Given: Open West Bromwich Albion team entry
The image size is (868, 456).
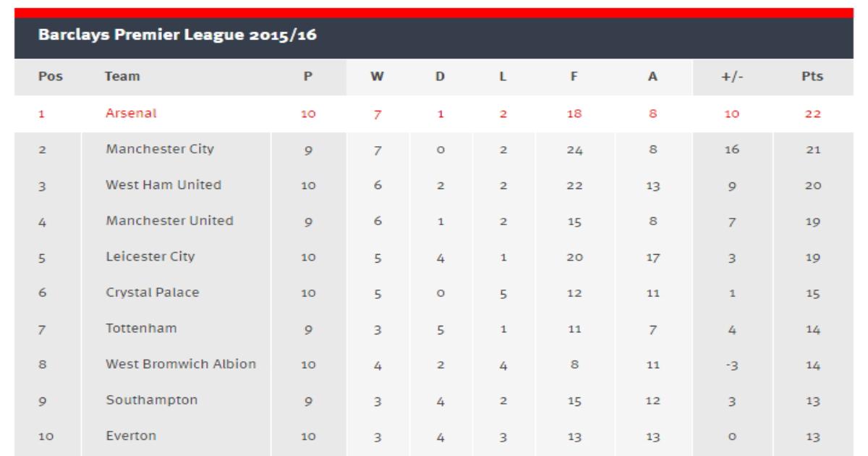Looking at the screenshot, I should pos(181,364).
